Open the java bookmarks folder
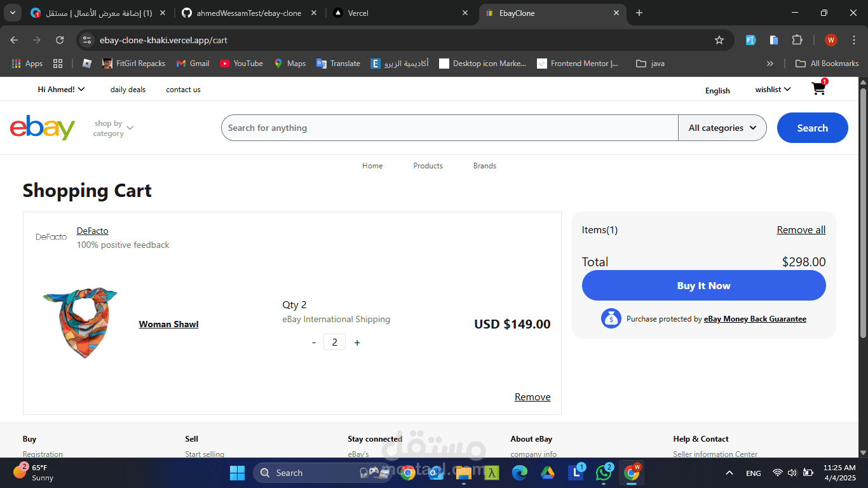The image size is (868, 488). [650, 64]
